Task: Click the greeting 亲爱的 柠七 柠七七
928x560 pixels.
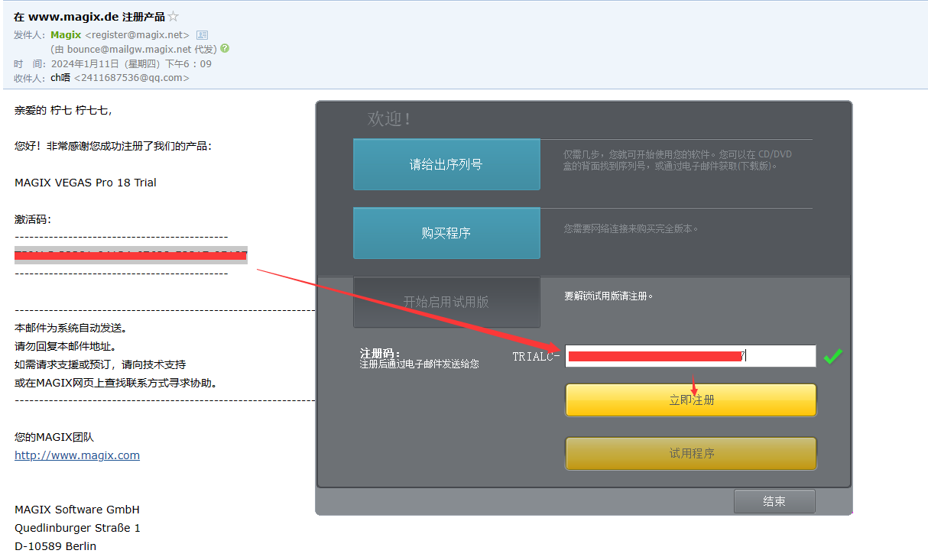Action: (x=63, y=111)
